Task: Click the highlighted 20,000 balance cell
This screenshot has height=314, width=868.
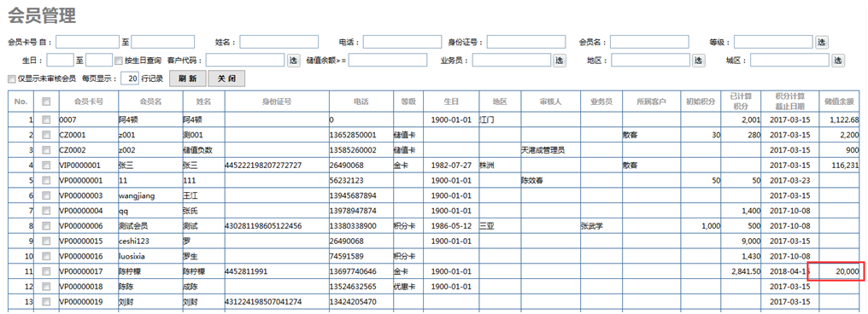Action: 836,271
